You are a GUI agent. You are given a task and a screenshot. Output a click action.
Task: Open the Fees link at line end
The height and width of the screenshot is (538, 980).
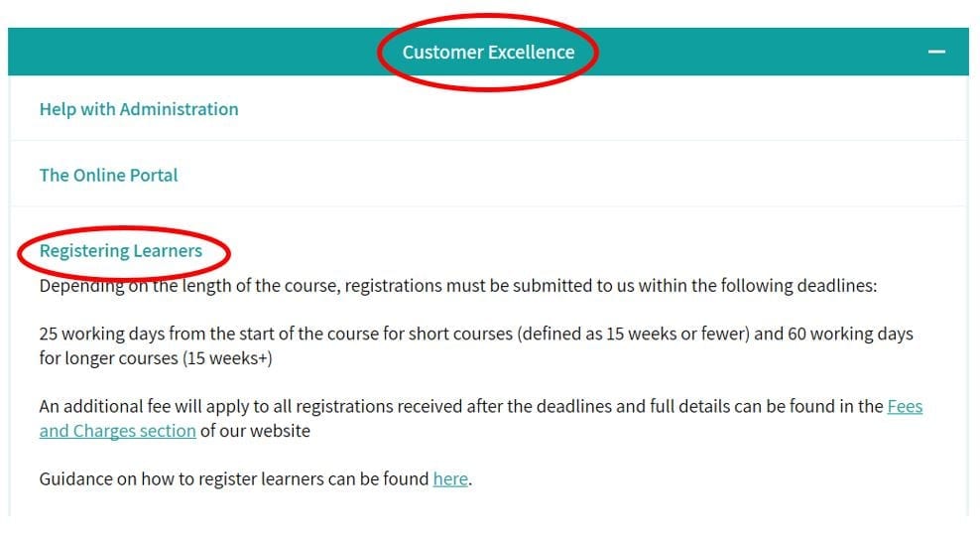905,407
